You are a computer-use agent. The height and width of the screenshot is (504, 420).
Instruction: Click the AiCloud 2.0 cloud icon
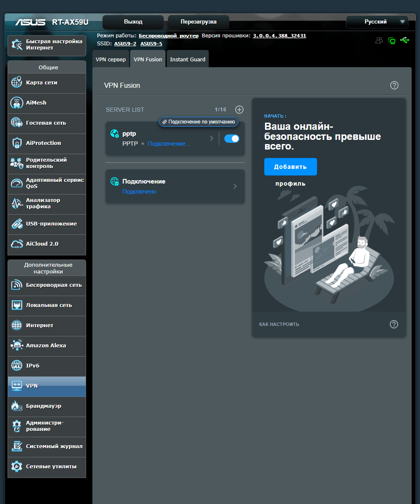click(16, 244)
